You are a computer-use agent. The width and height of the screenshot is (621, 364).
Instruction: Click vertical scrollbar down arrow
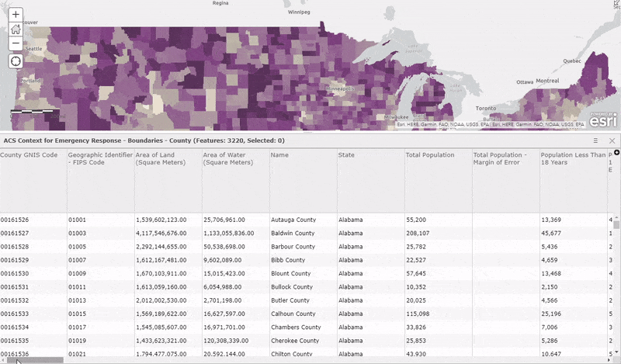(616, 352)
